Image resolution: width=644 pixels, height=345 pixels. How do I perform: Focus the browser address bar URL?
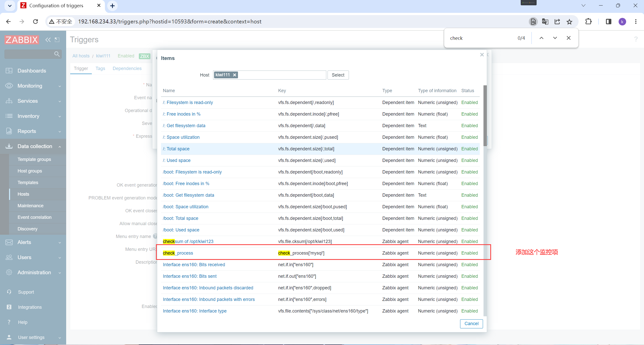[170, 22]
